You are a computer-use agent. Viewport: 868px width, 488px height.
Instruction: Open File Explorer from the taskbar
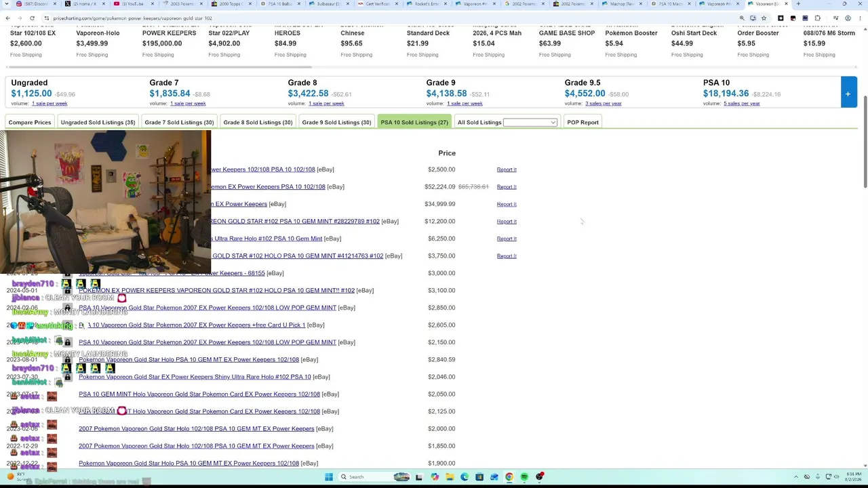coord(450,477)
